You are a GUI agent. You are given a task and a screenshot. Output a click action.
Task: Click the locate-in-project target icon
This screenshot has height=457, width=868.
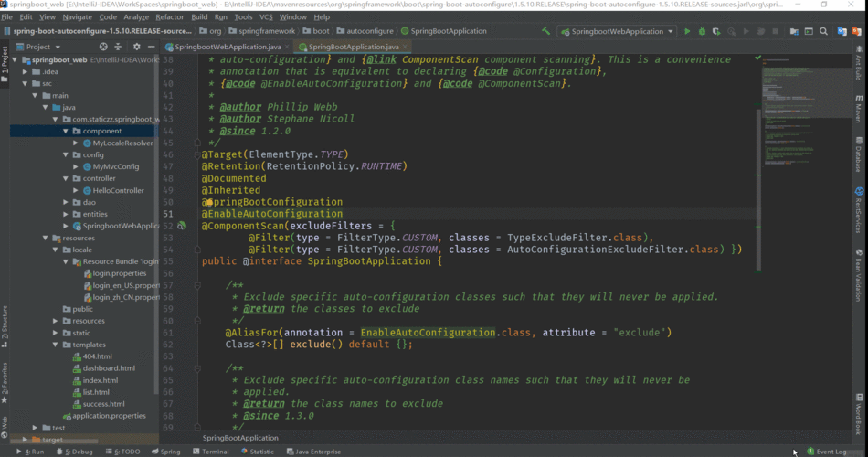103,47
